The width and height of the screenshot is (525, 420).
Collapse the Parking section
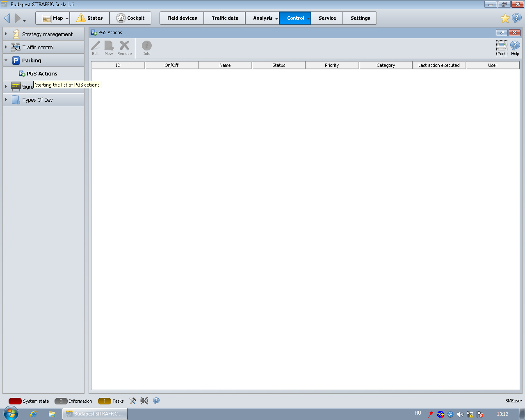[x=6, y=60]
